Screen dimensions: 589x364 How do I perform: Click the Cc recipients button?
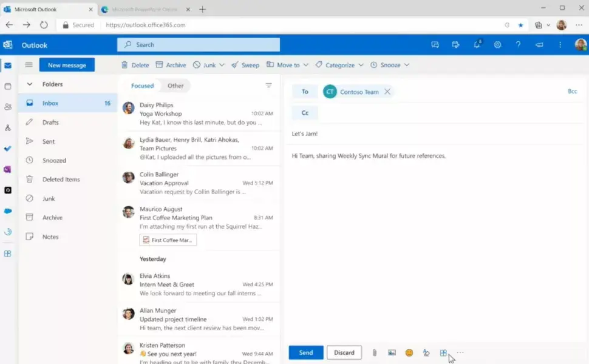(x=305, y=113)
